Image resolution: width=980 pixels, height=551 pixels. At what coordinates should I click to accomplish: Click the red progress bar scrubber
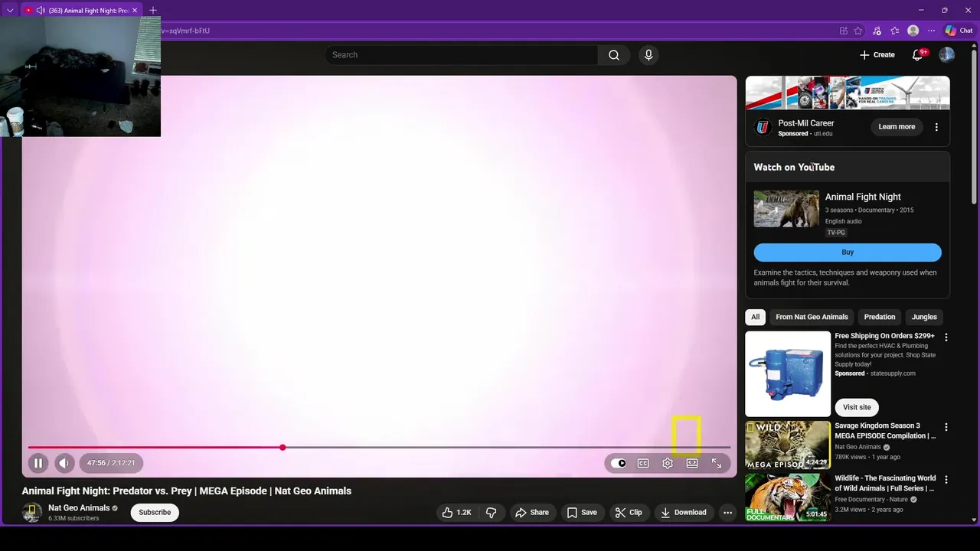tap(283, 447)
